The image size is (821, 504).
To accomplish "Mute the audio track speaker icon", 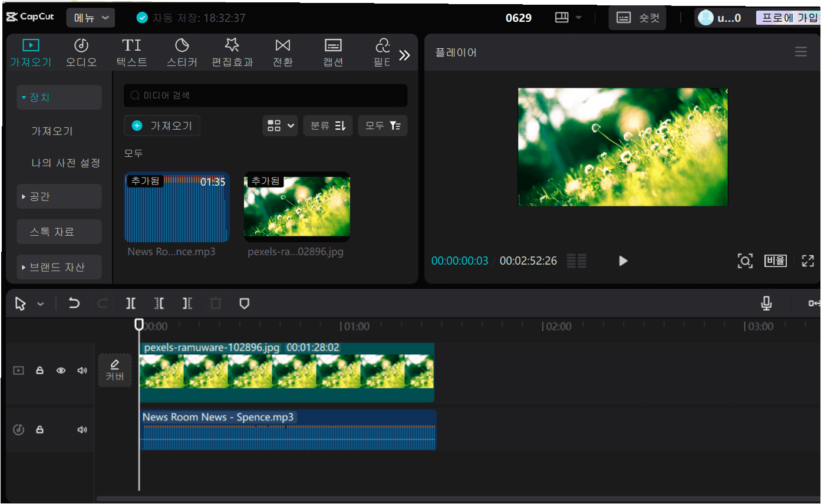I will click(82, 430).
